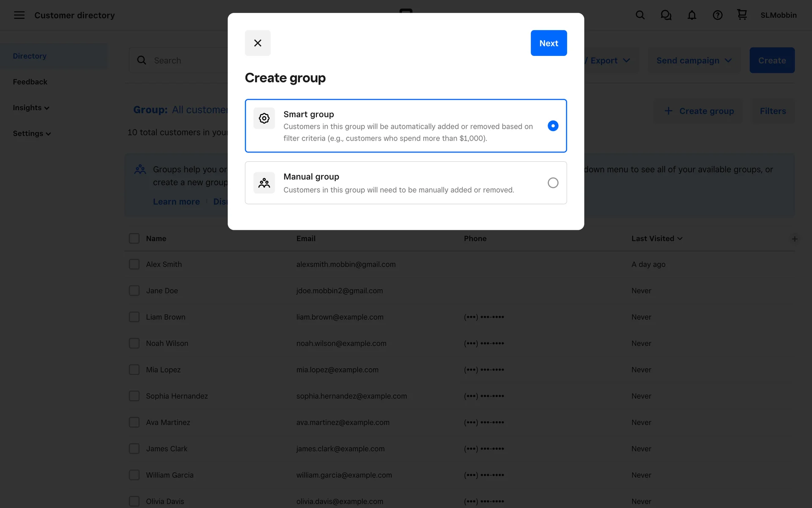Click the help question mark icon
This screenshot has height=508, width=812.
point(717,15)
